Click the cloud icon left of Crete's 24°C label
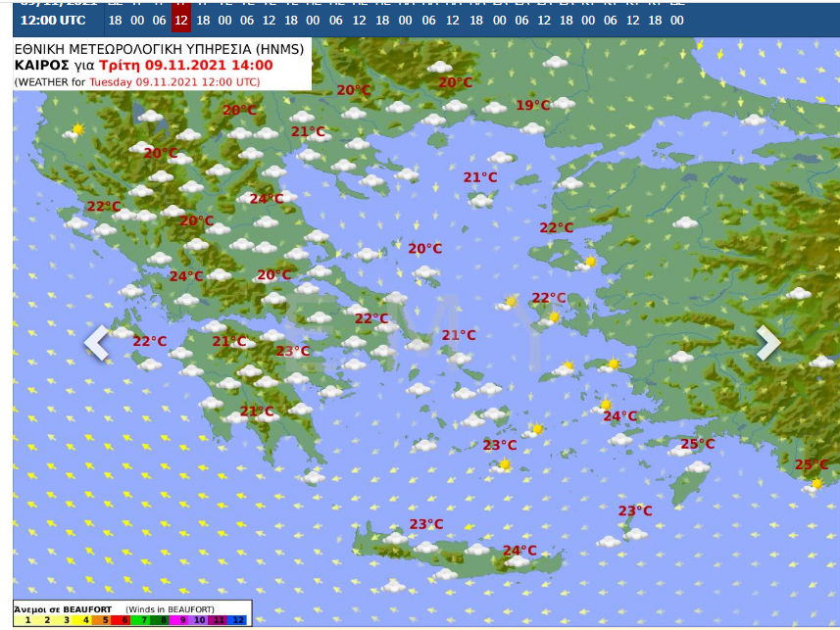840x630 pixels. (477, 550)
